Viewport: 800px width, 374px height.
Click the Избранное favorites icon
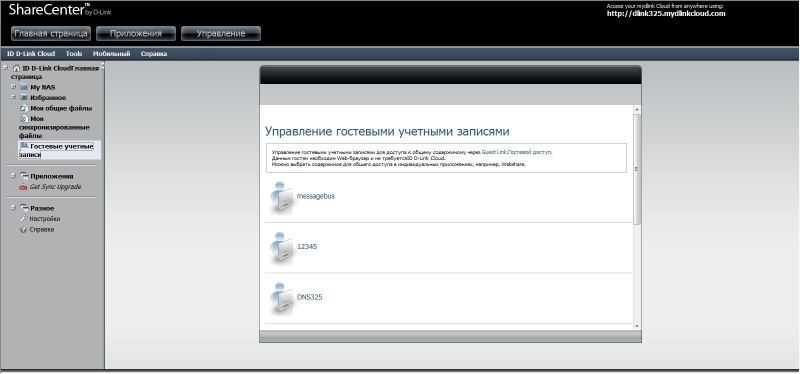(x=24, y=97)
